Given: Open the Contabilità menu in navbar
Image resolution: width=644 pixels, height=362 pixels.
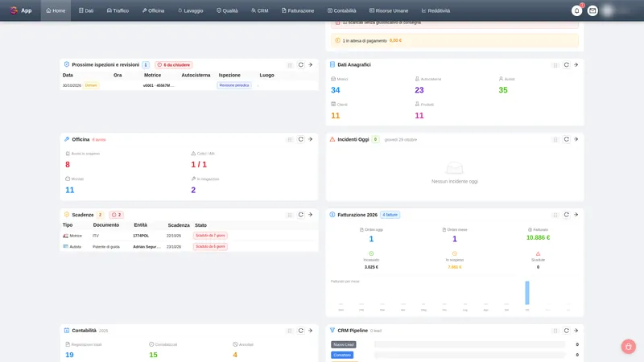Looking at the screenshot, I should 341,10.
